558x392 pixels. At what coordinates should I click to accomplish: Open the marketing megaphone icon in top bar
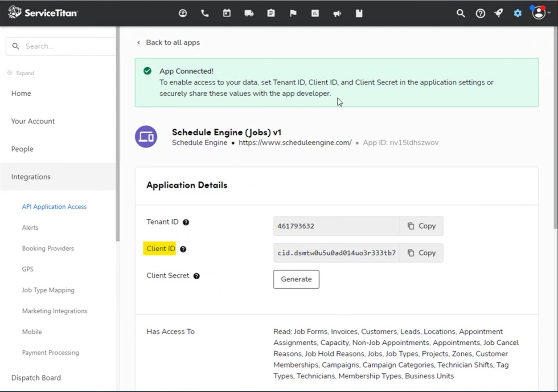(337, 13)
